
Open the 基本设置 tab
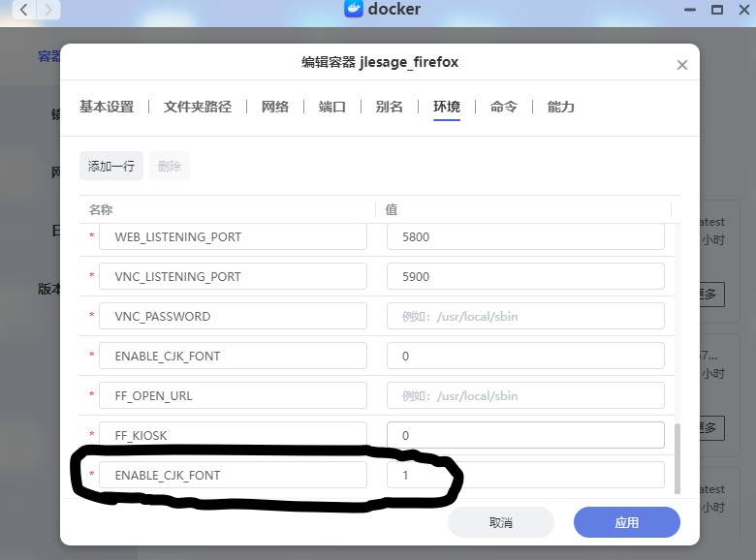pos(107,107)
